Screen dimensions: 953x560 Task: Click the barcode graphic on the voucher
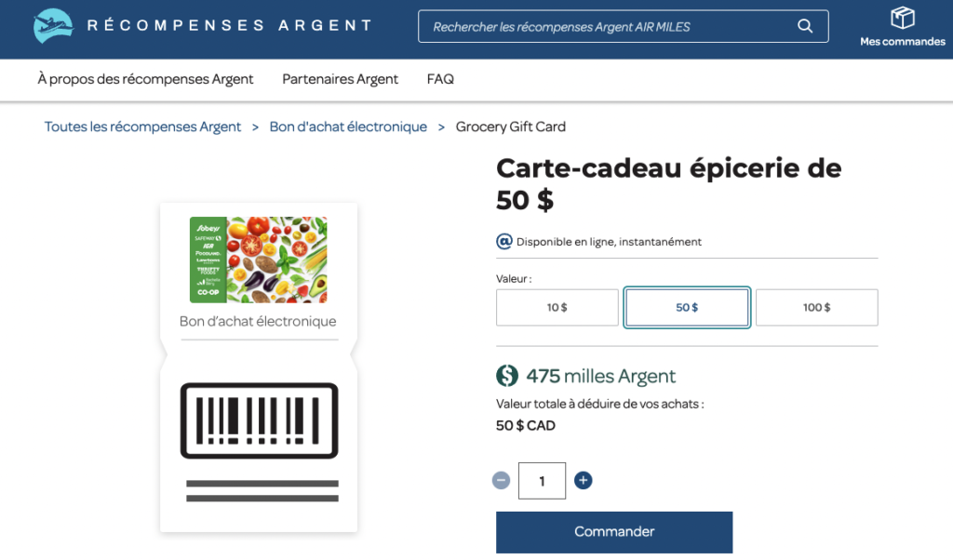tap(258, 420)
